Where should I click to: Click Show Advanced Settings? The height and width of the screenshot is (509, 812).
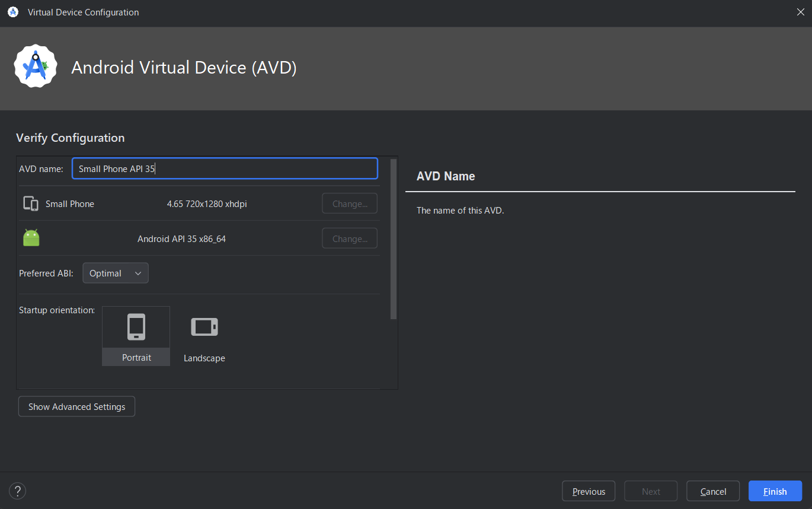(x=76, y=406)
